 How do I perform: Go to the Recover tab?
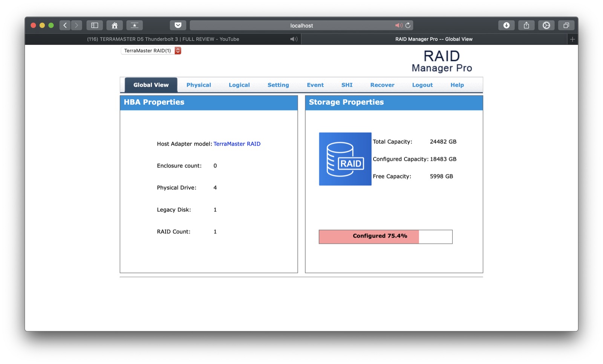click(x=382, y=85)
